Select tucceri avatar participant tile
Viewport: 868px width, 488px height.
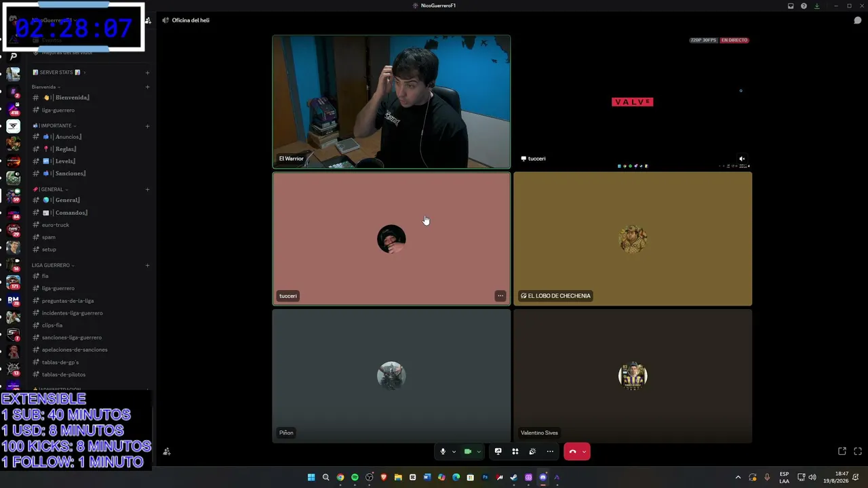coord(391,239)
